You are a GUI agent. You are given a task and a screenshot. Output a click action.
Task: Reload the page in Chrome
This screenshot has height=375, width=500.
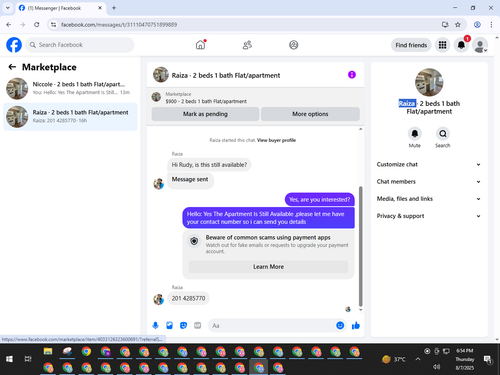37,25
